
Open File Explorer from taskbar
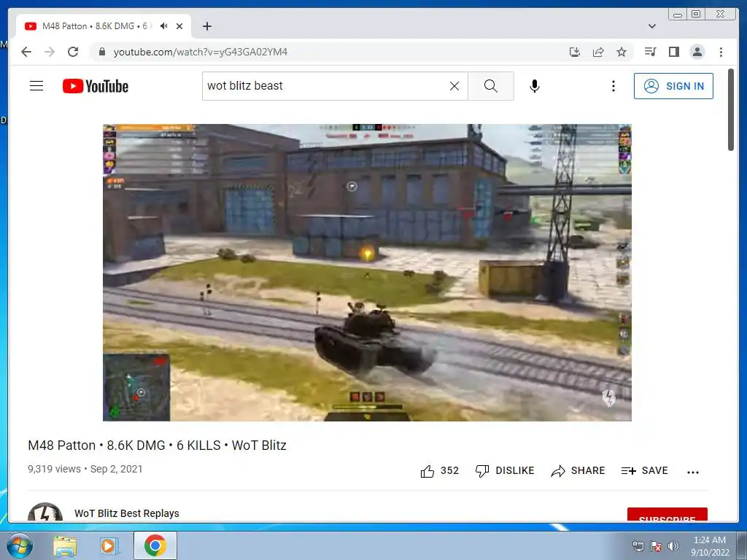[x=65, y=546]
